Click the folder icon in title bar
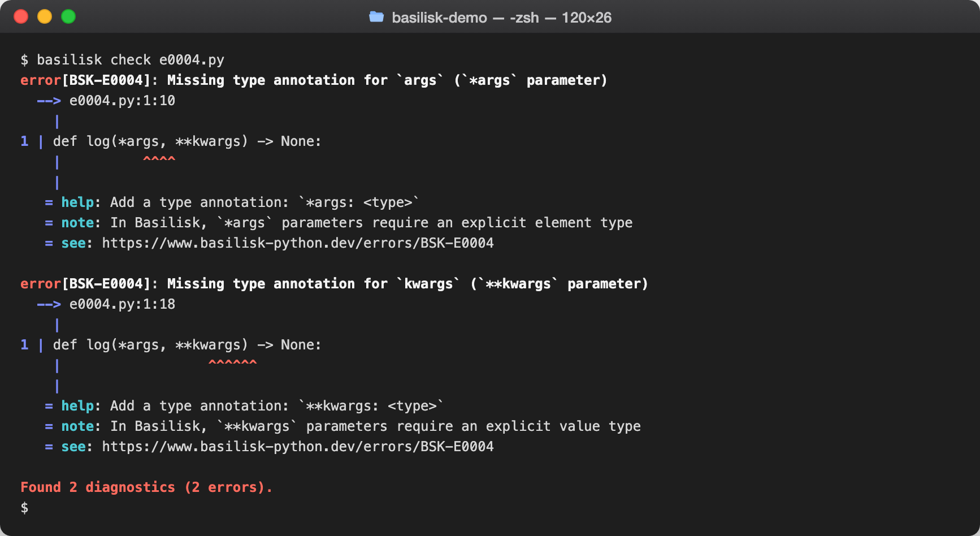 click(x=376, y=17)
